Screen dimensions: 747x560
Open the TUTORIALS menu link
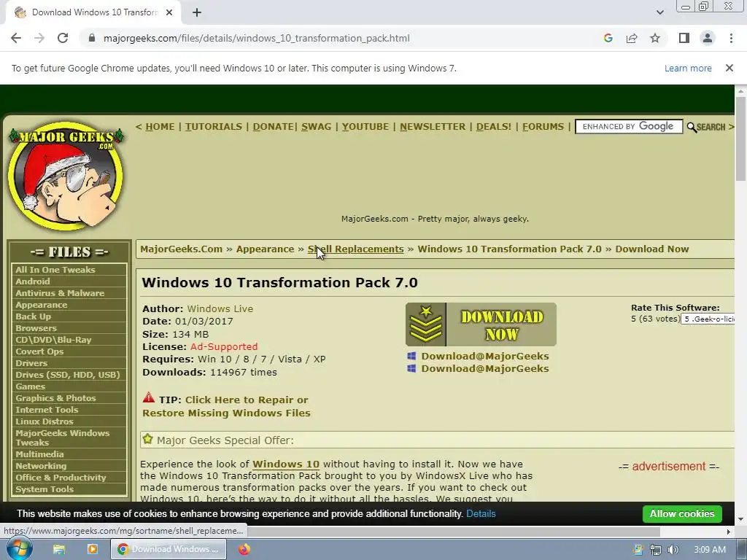click(214, 127)
